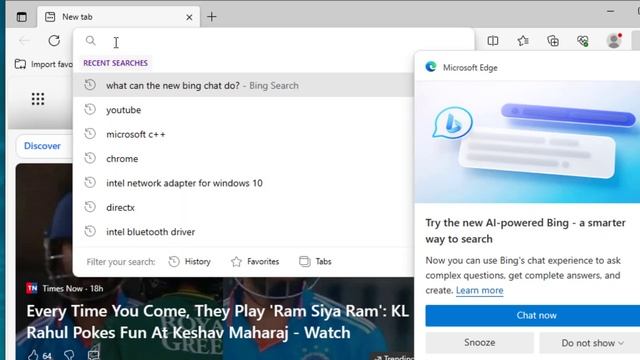Click the RECENT SEARCHES heading

click(116, 63)
